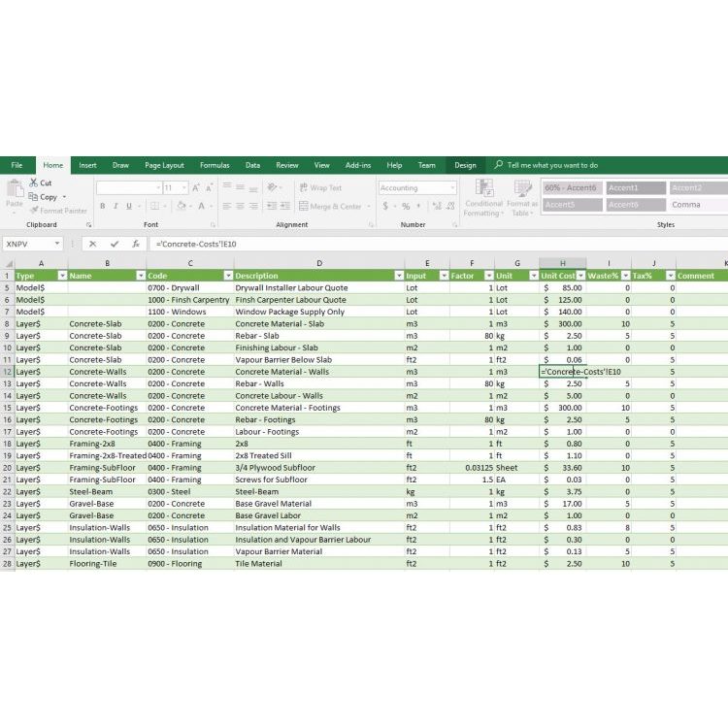
Task: Open Conditional Formatting menu
Action: click(x=483, y=198)
